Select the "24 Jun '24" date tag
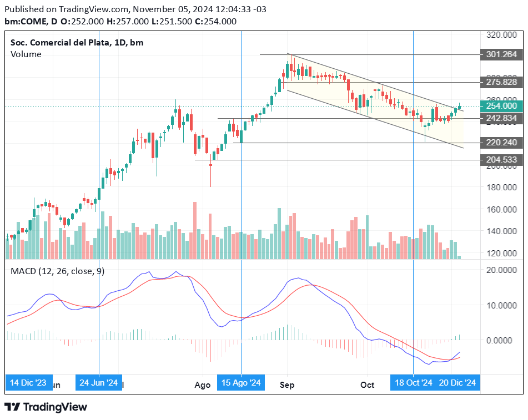 [x=99, y=383]
